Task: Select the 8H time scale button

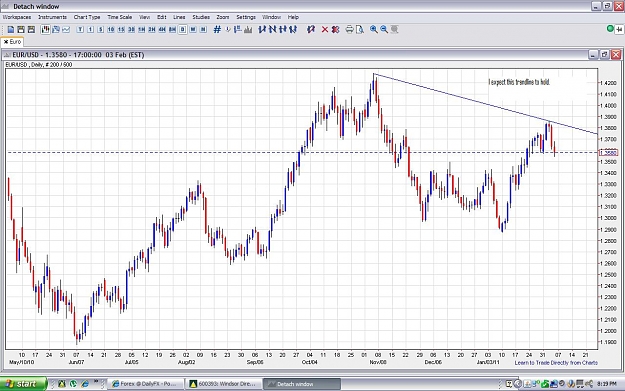Action: [172, 29]
